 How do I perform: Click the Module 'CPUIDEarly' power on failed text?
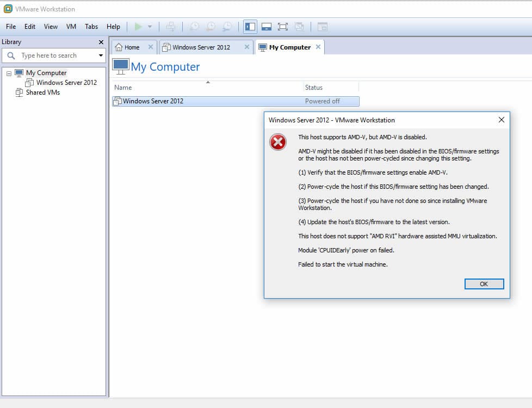(346, 250)
